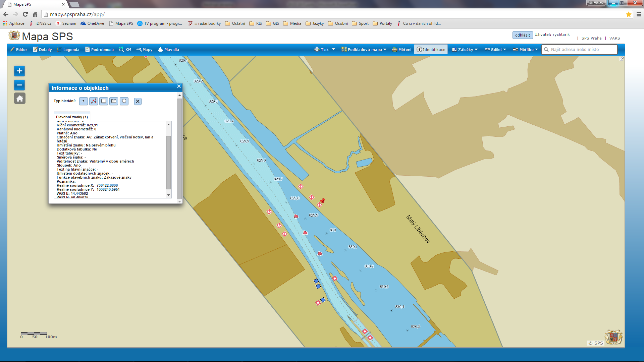Open the Plavidla tool

pyautogui.click(x=168, y=50)
